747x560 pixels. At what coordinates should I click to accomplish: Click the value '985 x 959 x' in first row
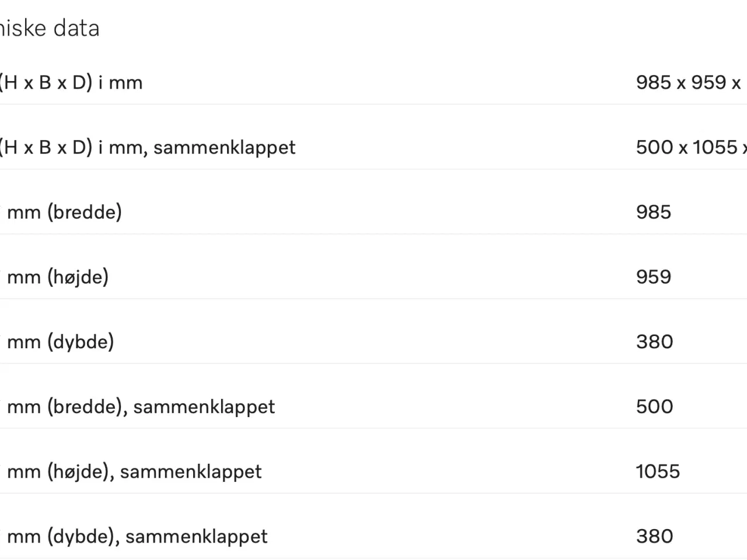coord(689,82)
